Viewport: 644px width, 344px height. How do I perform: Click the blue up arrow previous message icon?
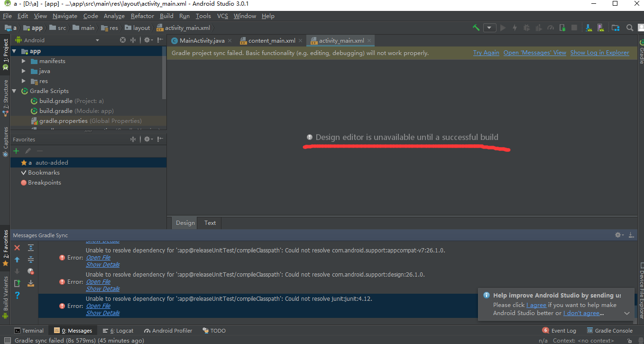17,260
